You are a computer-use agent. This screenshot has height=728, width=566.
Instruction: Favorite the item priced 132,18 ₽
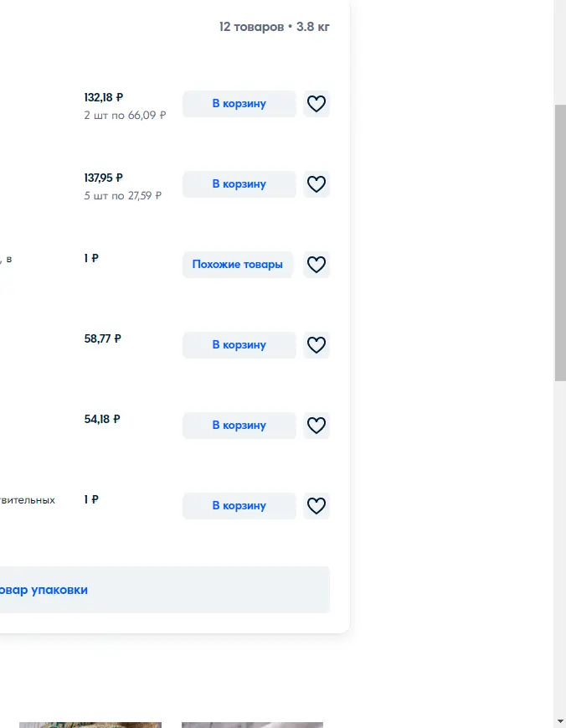point(316,104)
